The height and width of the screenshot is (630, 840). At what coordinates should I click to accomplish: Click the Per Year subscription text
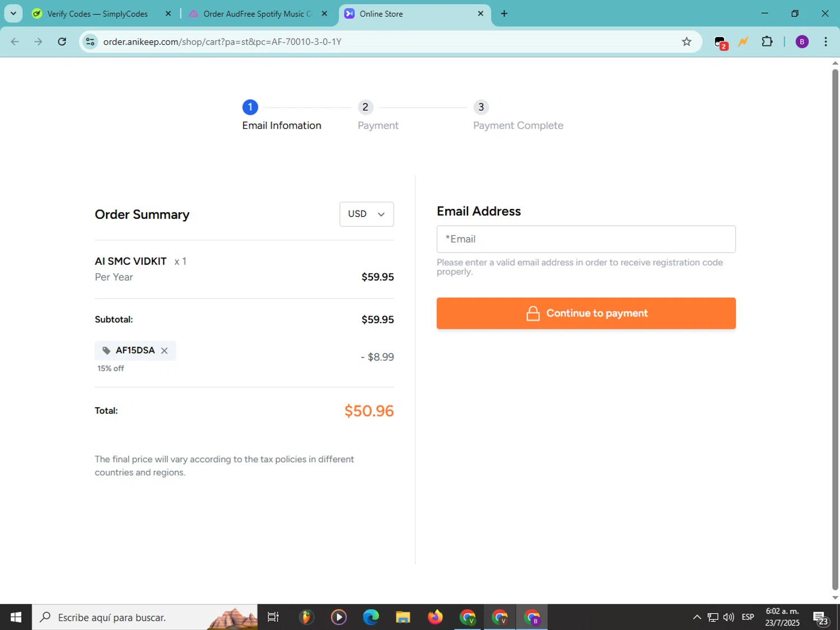tap(114, 277)
